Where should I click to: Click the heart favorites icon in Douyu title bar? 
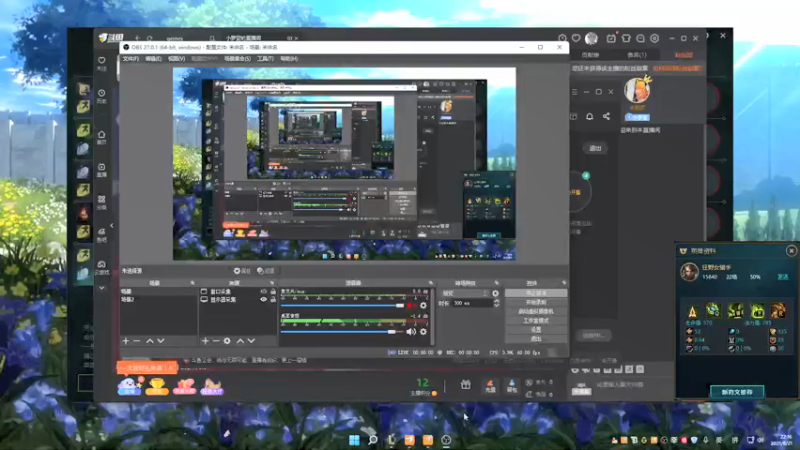576,38
